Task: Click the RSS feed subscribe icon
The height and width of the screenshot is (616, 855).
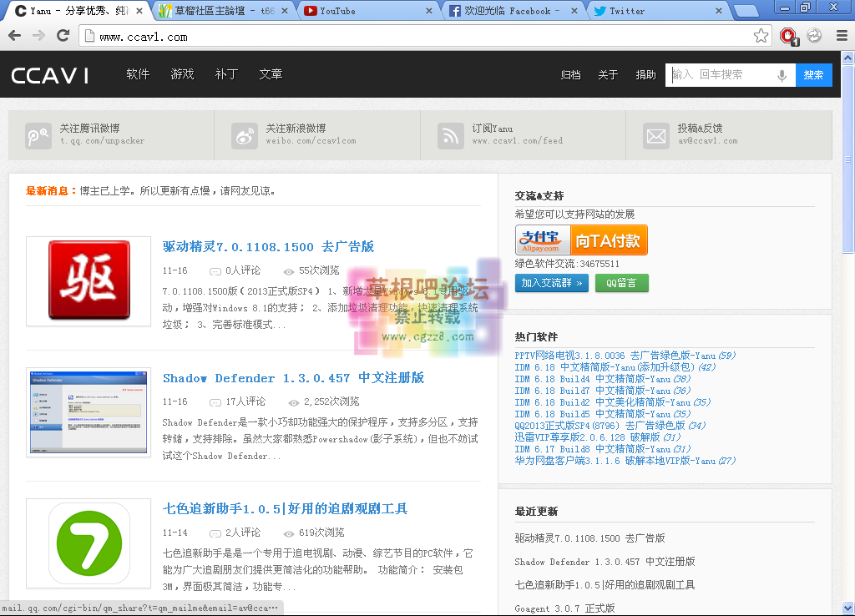Action: click(x=451, y=135)
